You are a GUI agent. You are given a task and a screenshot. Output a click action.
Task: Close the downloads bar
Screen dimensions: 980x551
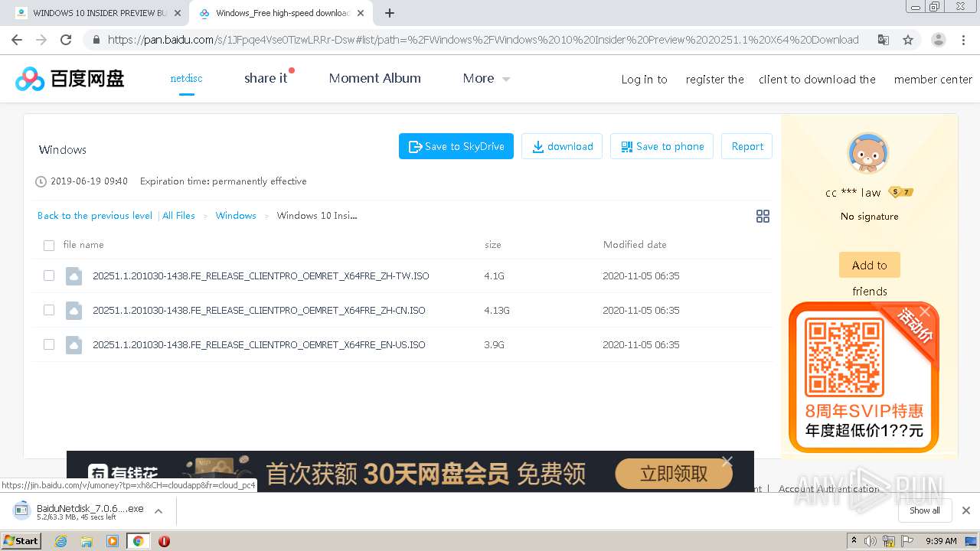pos(966,510)
